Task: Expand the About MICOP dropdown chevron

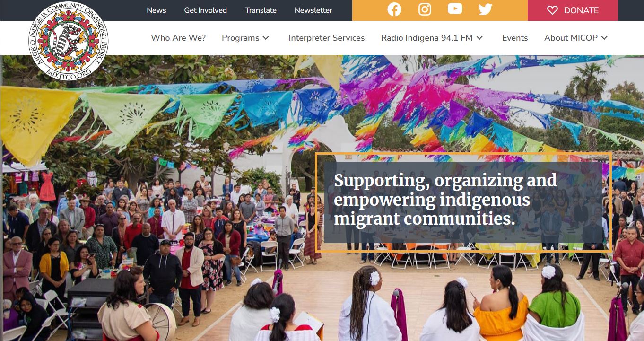Action: [604, 38]
